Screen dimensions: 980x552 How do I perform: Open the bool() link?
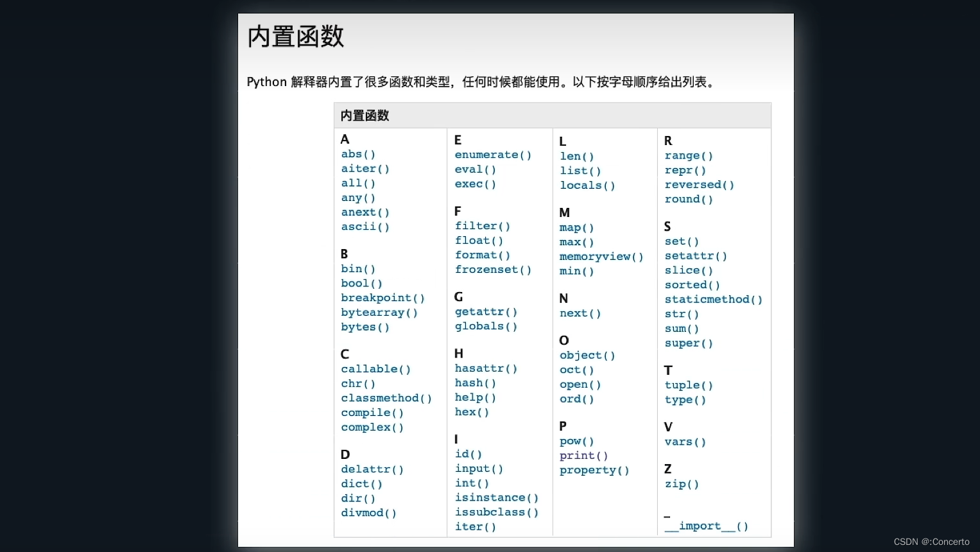[x=362, y=284]
